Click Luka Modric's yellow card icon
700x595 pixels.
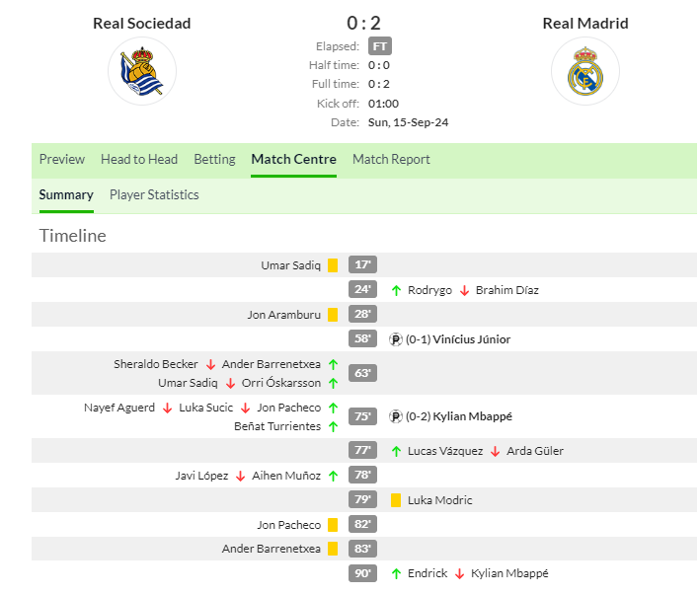(x=396, y=500)
